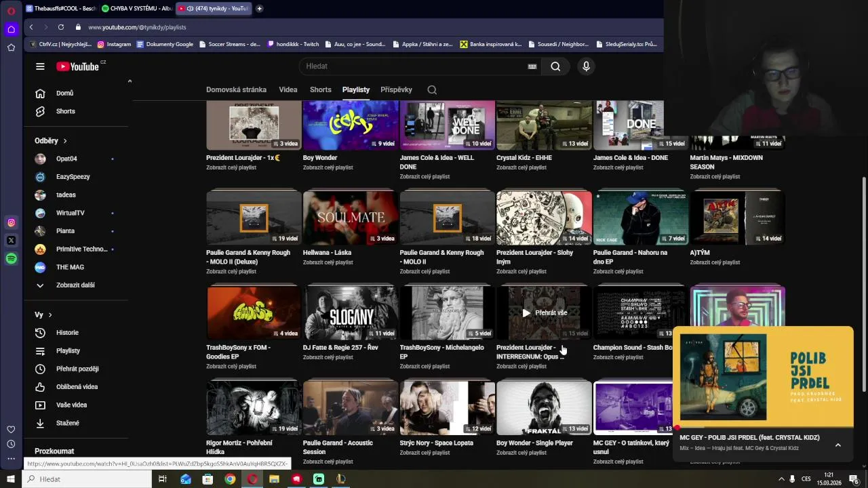Open Task View on the taskbar
Screen dimensions: 868x488
click(163, 479)
